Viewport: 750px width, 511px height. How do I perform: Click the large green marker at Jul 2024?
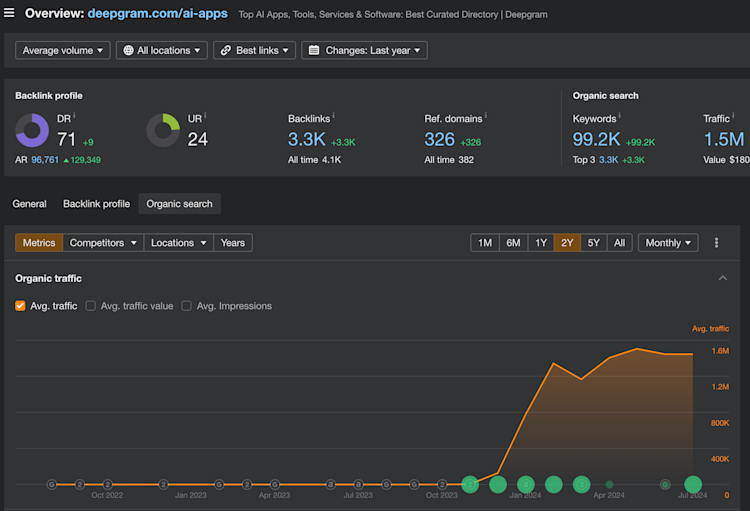[x=693, y=484]
